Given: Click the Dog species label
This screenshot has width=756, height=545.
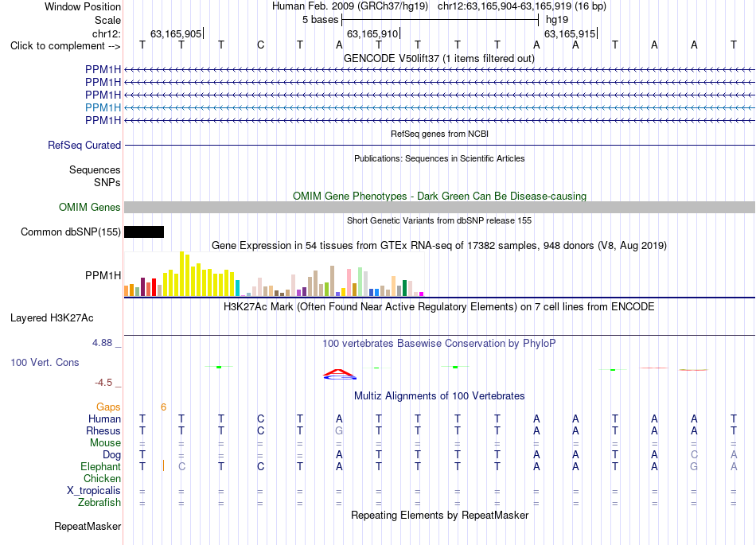Looking at the screenshot, I should pos(112,455).
